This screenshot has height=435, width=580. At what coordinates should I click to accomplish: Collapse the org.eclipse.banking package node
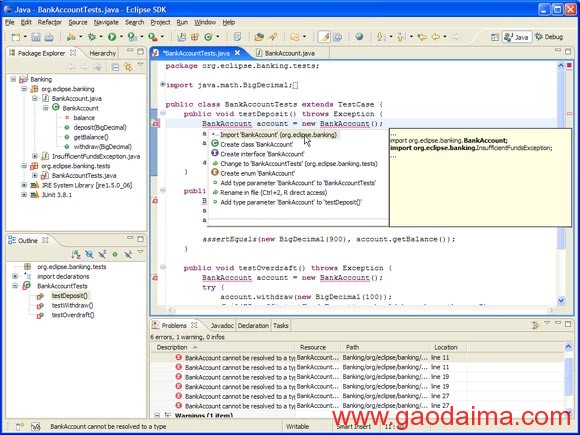(24, 89)
